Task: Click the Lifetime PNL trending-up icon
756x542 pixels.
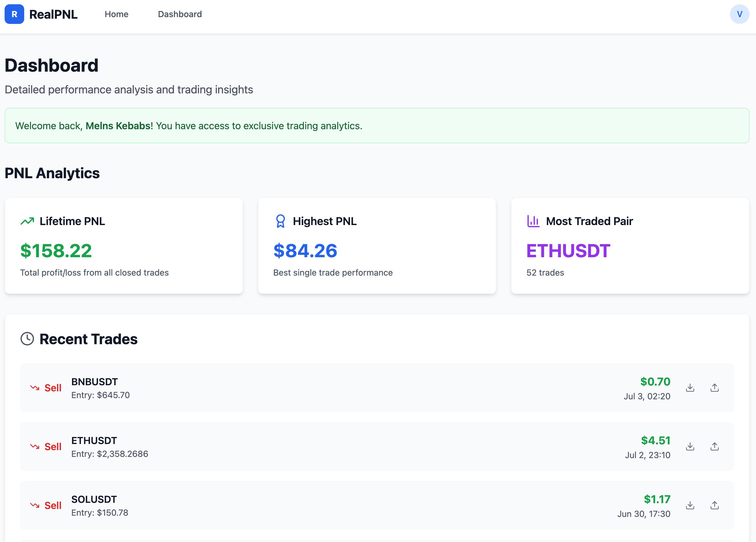Action: point(27,221)
